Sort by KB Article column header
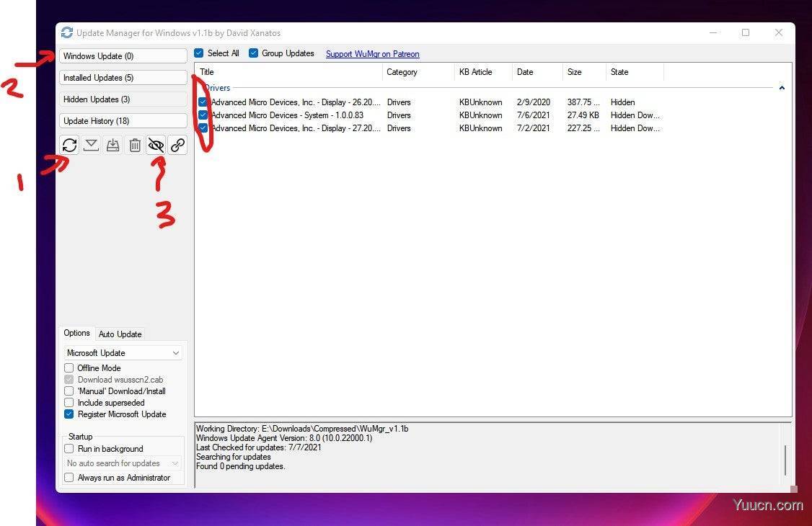The image size is (812, 526). [484, 72]
